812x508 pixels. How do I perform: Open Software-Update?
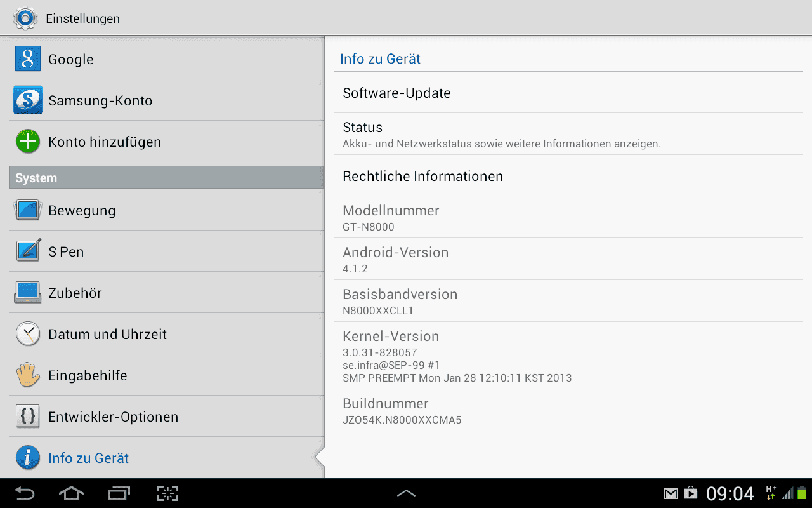click(568, 93)
